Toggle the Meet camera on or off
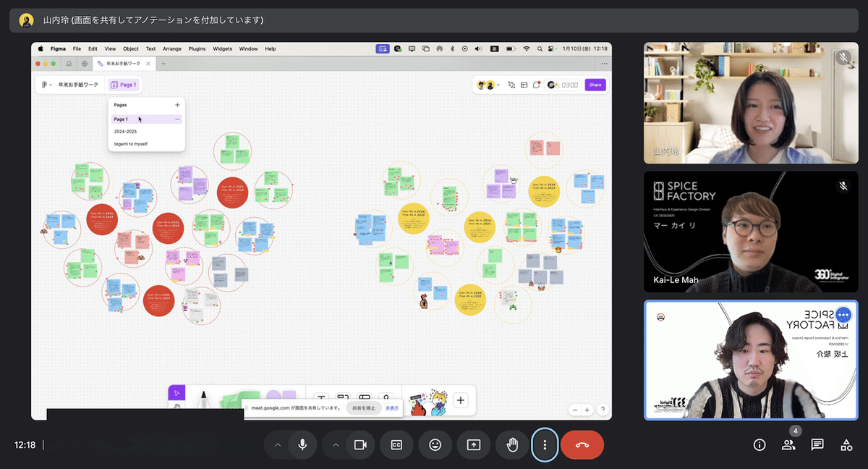868x469 pixels. tap(359, 445)
